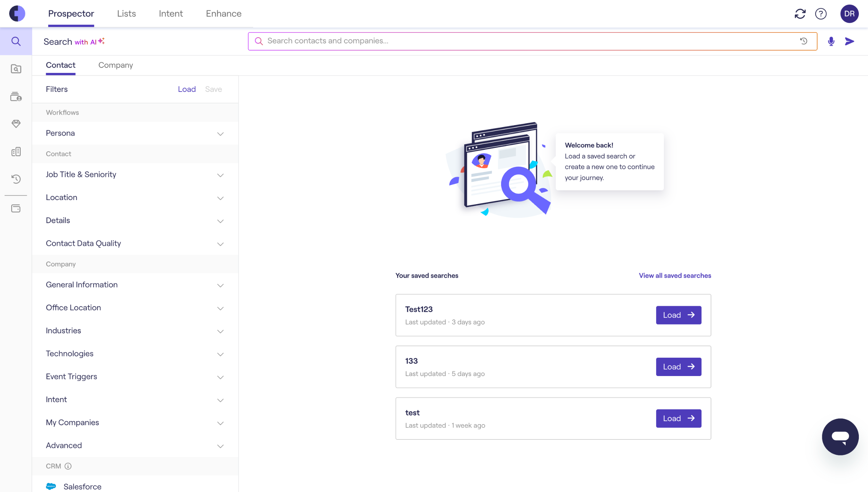Click the CRM info icon
The width and height of the screenshot is (868, 492).
[68, 466]
